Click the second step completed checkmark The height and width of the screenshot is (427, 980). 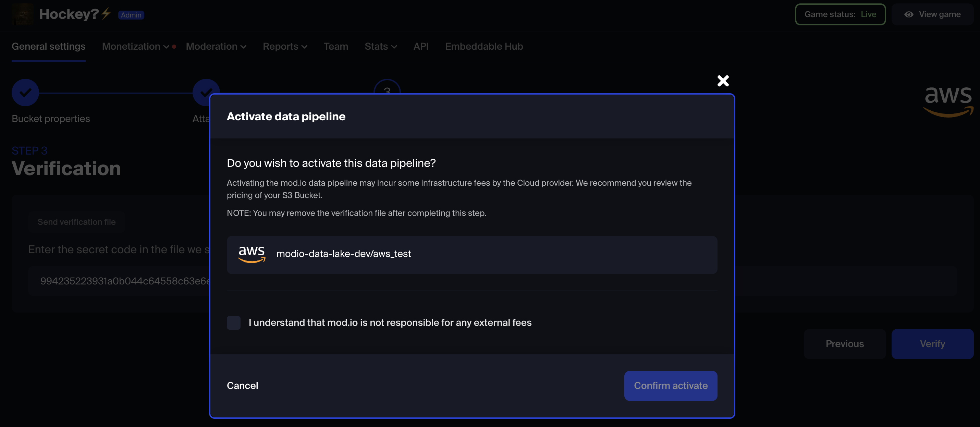206,92
